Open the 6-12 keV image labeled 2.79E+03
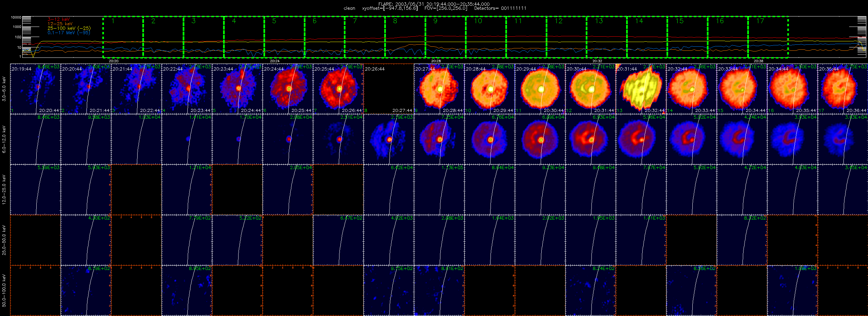Screen dimensions: 868x316 (389, 139)
